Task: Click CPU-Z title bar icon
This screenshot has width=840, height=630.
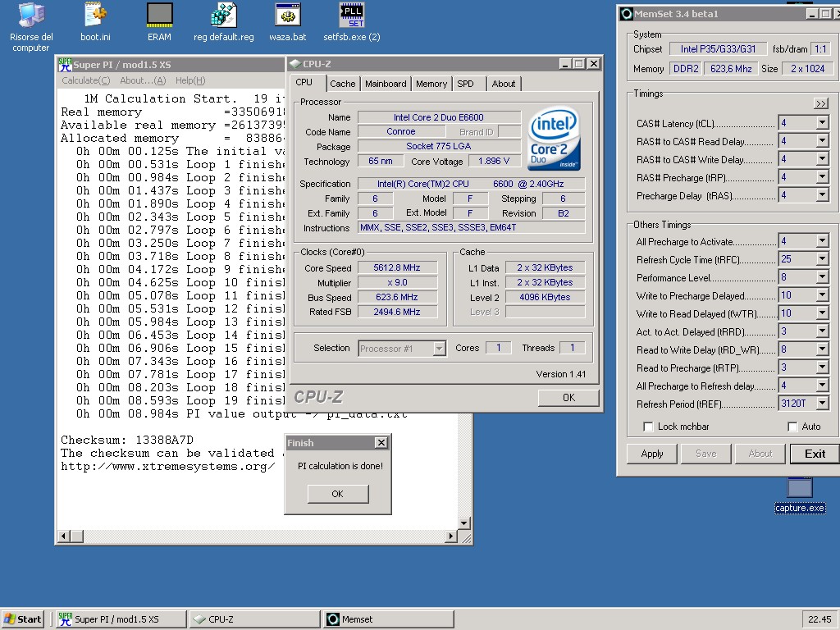Action: click(294, 64)
